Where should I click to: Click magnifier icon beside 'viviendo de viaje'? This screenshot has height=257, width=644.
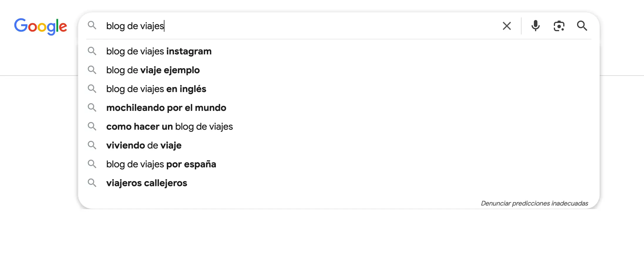pyautogui.click(x=92, y=145)
